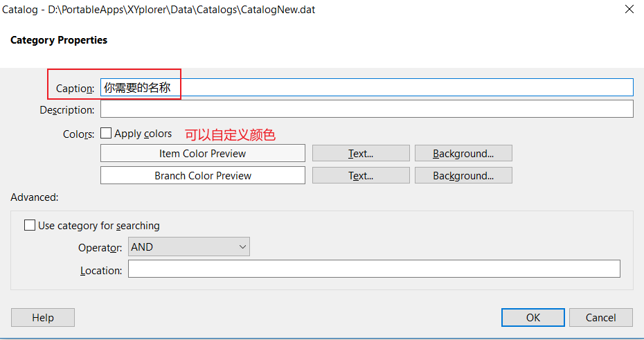
Task: Confirm with the OK button
Action: [x=533, y=317]
